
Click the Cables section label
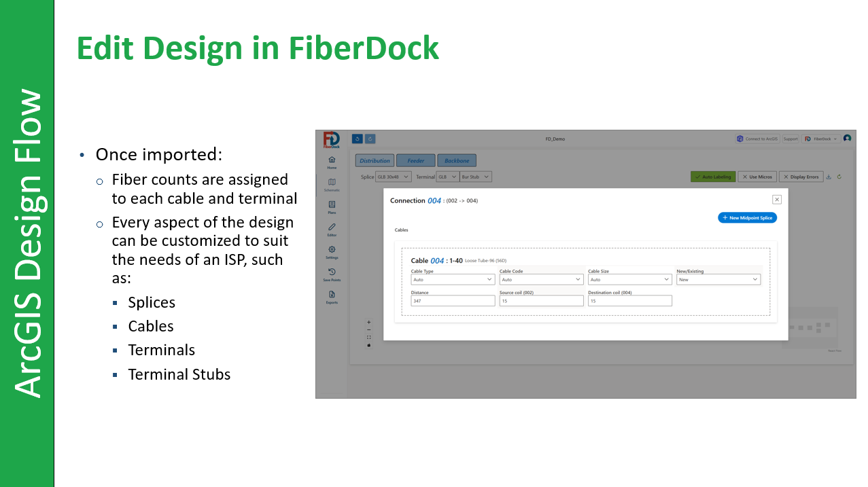click(x=402, y=230)
